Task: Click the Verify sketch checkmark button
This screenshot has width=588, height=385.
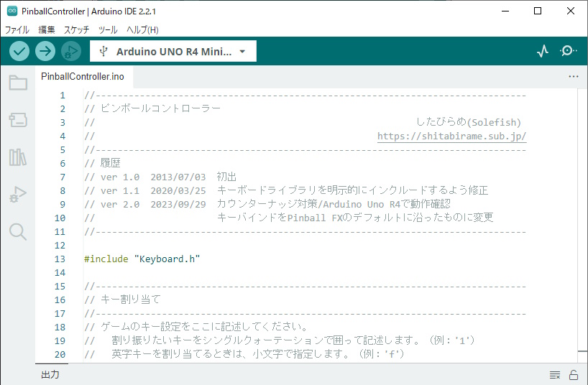Action: pyautogui.click(x=19, y=51)
